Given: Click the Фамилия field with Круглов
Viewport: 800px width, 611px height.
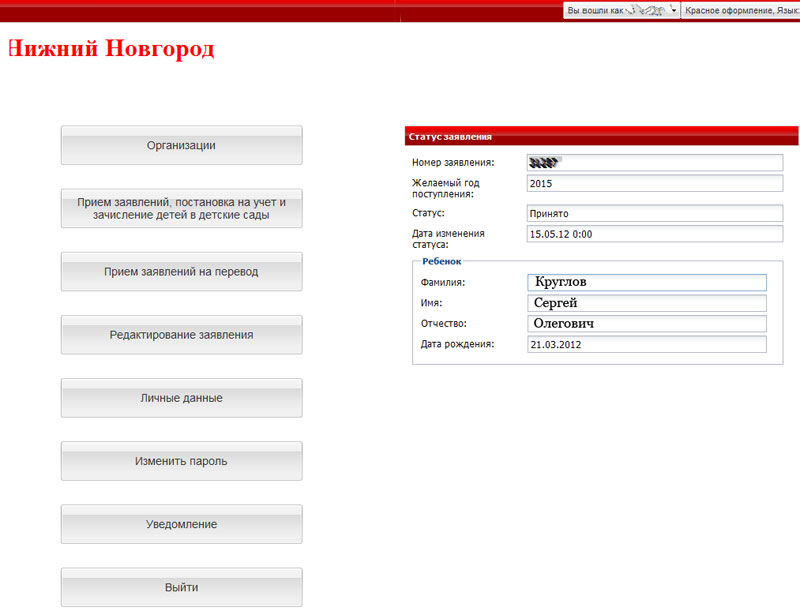Looking at the screenshot, I should [x=647, y=282].
